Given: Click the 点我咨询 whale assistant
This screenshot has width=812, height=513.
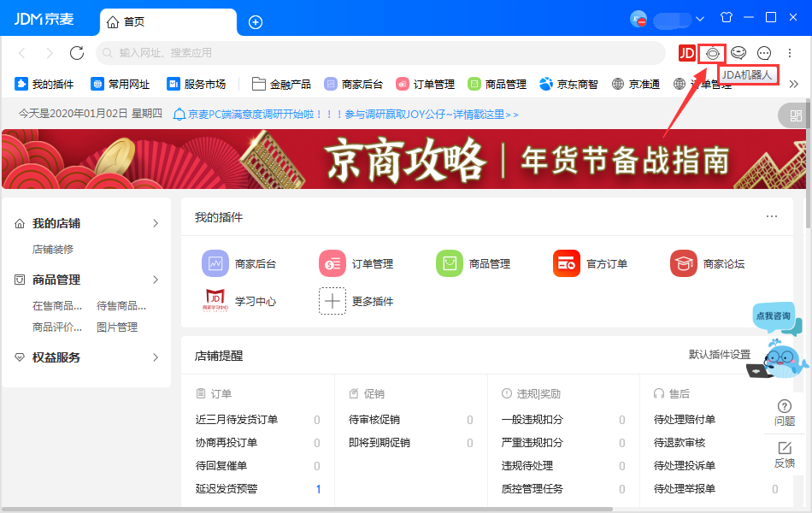Looking at the screenshot, I should pyautogui.click(x=777, y=341).
